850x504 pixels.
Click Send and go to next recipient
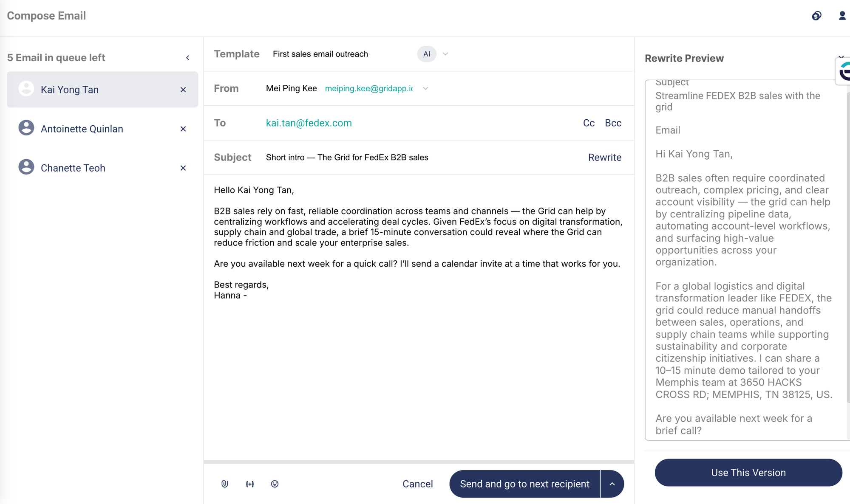[x=525, y=484]
